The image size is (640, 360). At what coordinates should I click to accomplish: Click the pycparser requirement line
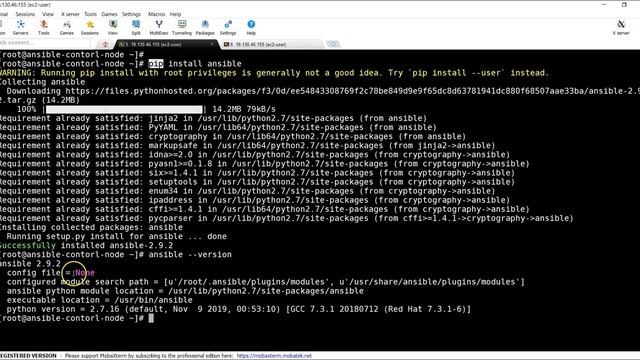click(x=287, y=218)
